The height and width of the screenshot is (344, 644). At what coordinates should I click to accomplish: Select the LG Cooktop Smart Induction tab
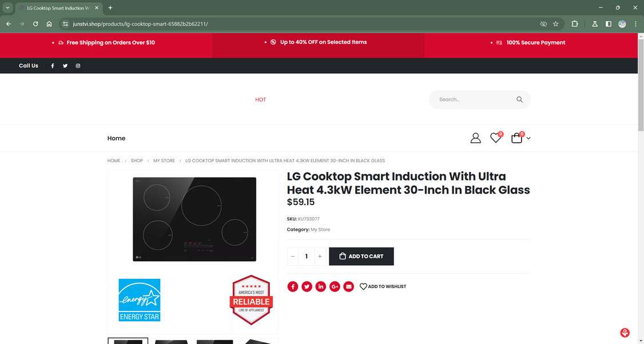pos(58,8)
